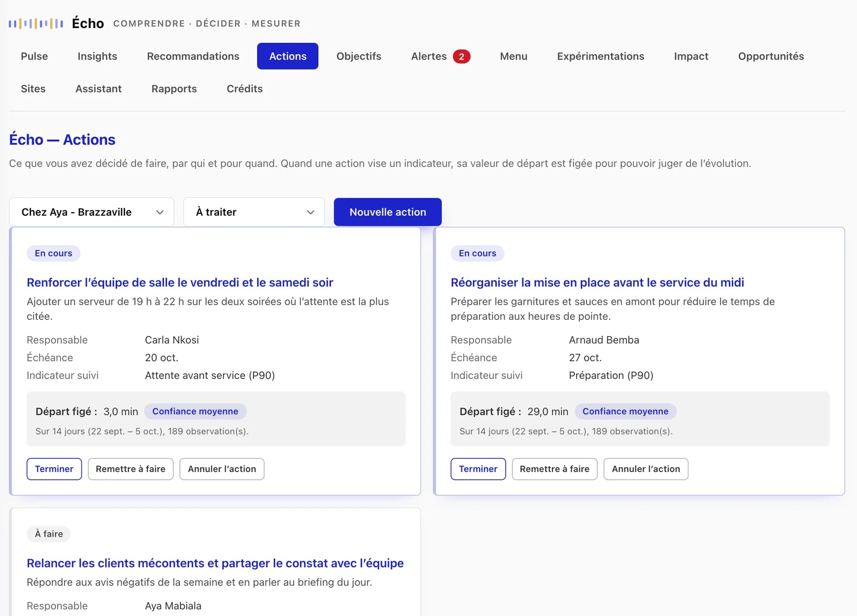Click the Écho waveform logo icon
Image resolution: width=857 pixels, height=616 pixels.
(36, 23)
